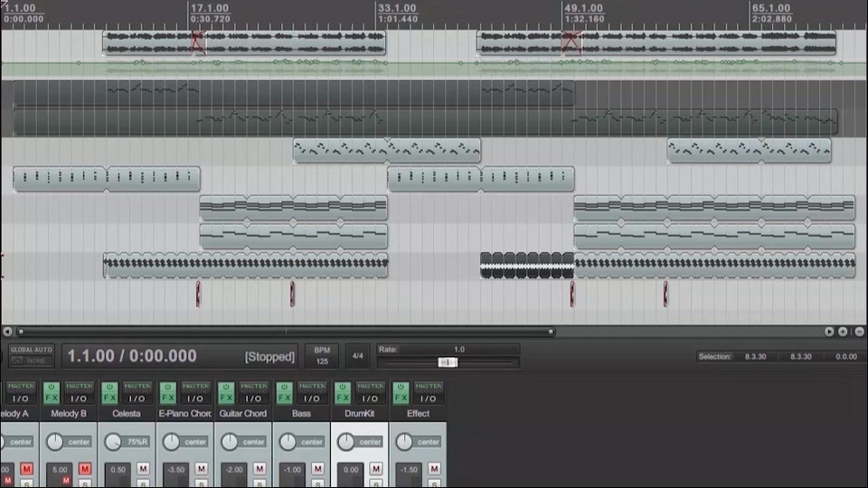868x488 pixels.
Task: Toggle FX bypass power on DrumKit
Action: [x=342, y=387]
